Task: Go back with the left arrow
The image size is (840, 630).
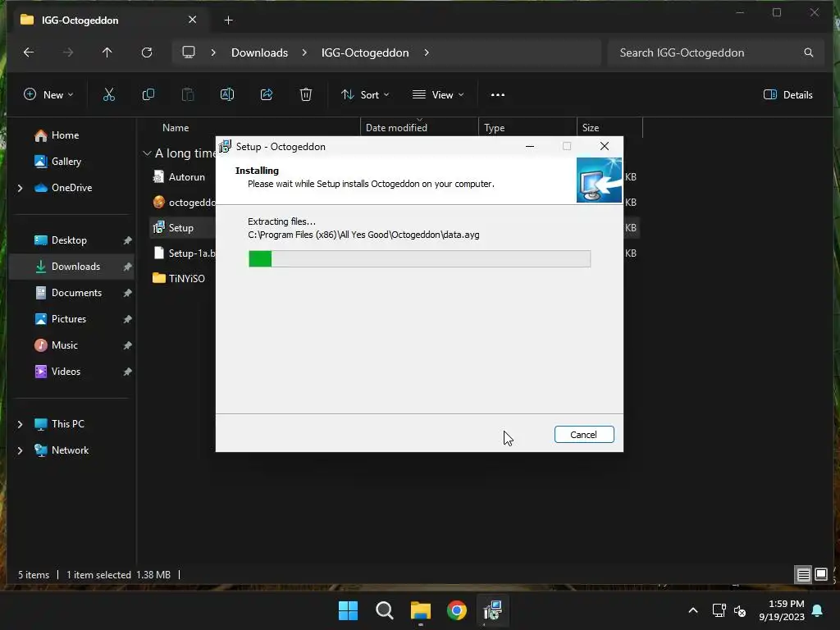Action: coord(29,52)
